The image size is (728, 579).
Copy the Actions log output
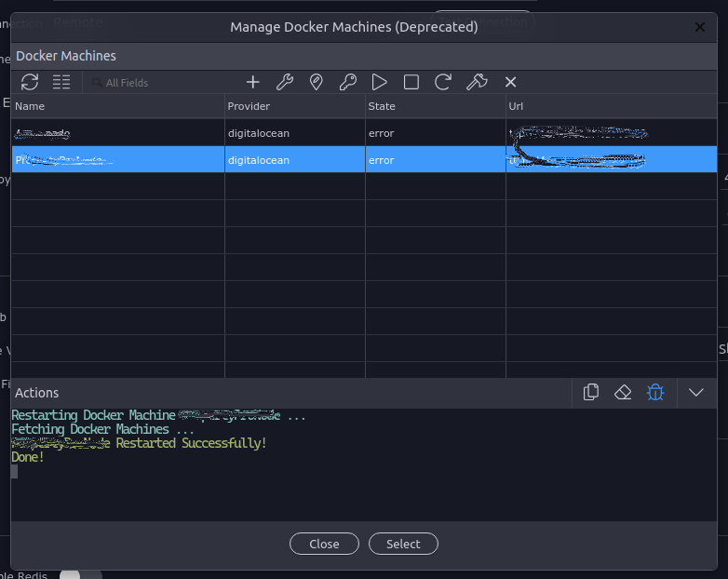pyautogui.click(x=591, y=392)
